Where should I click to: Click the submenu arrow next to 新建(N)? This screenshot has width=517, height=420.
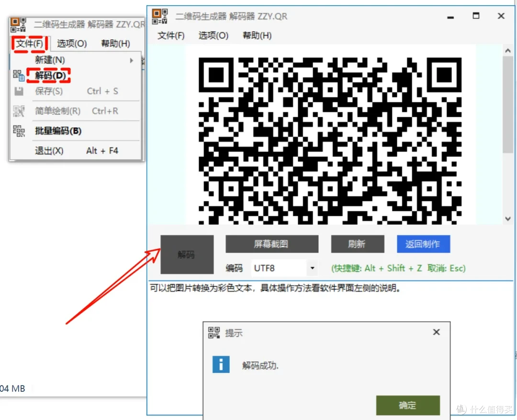pyautogui.click(x=132, y=60)
